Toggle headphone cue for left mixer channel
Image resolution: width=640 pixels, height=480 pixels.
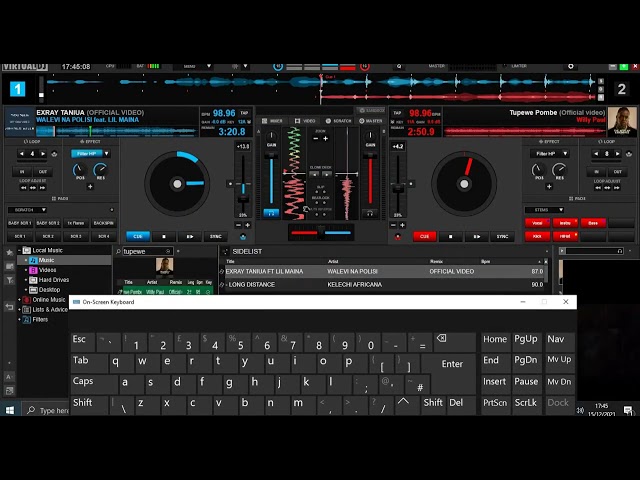[x=271, y=213]
